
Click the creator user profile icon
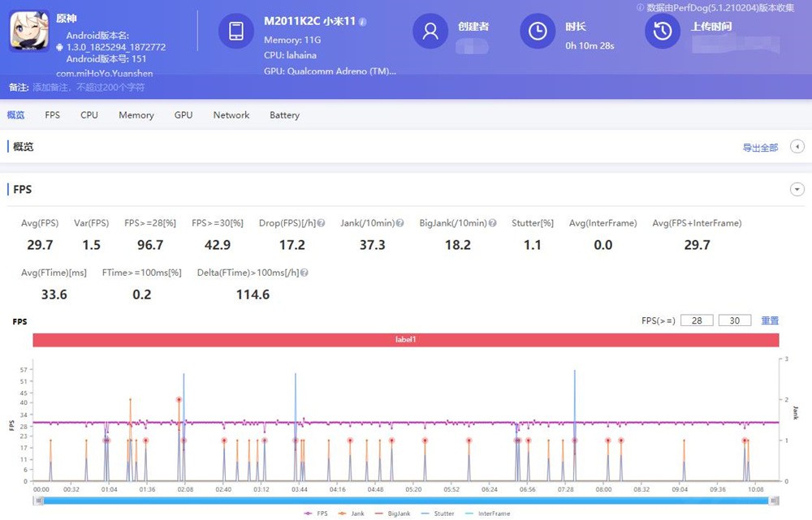430,32
